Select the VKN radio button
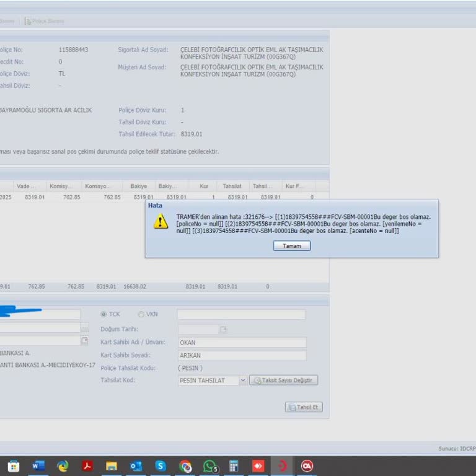The height and width of the screenshot is (476, 476). [141, 314]
